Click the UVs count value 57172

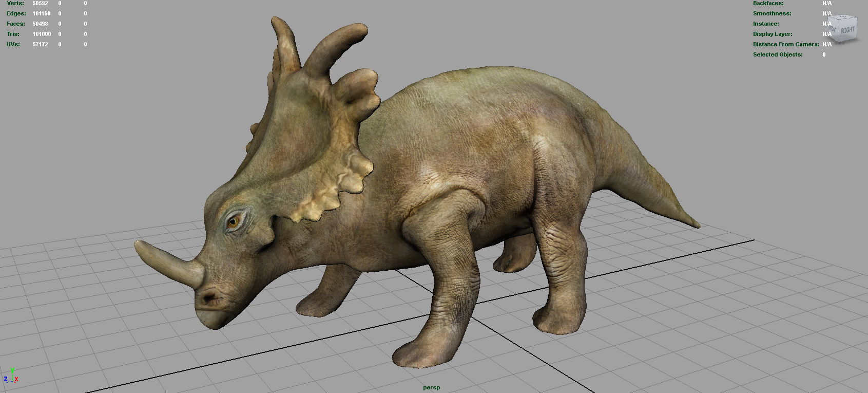pyautogui.click(x=40, y=44)
